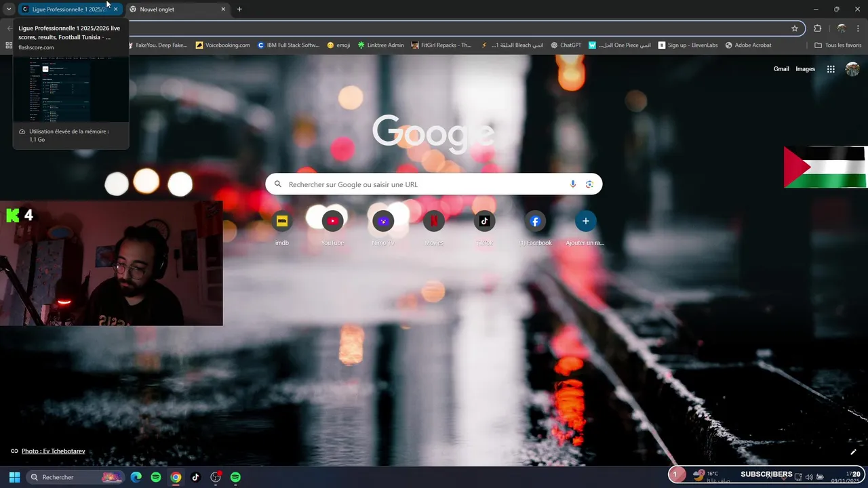Open the One Piece anime bookmark
Viewport: 868px width, 488px height.
tap(619, 45)
